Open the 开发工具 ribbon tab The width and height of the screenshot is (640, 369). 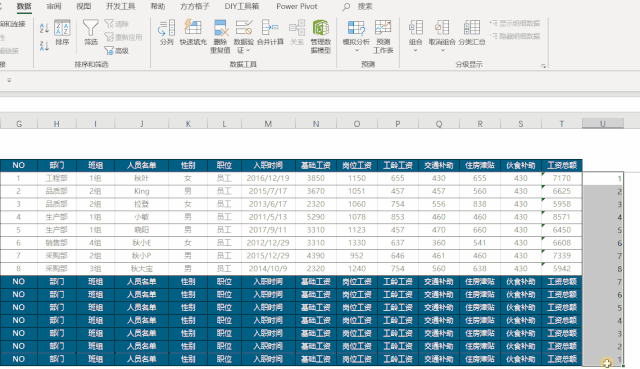(120, 7)
